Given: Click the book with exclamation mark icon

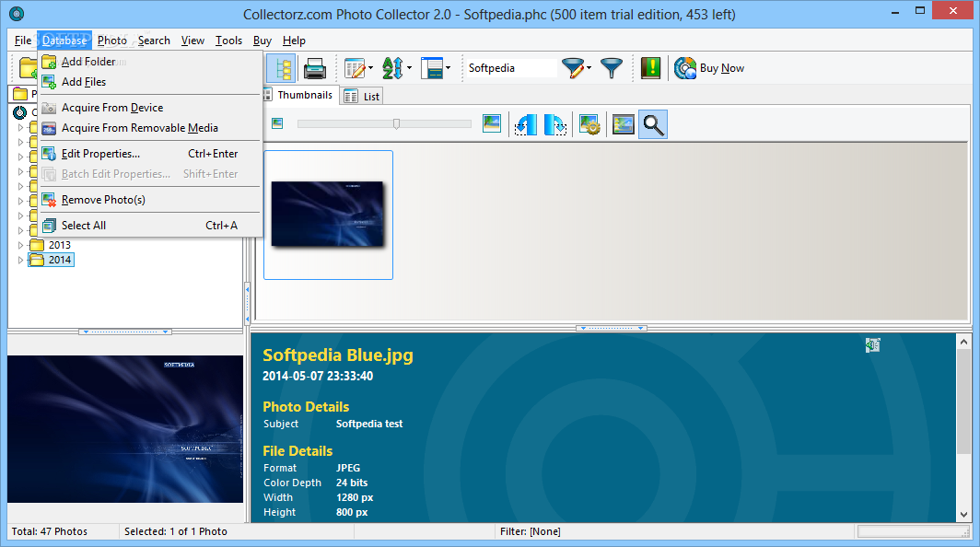Looking at the screenshot, I should pyautogui.click(x=650, y=68).
